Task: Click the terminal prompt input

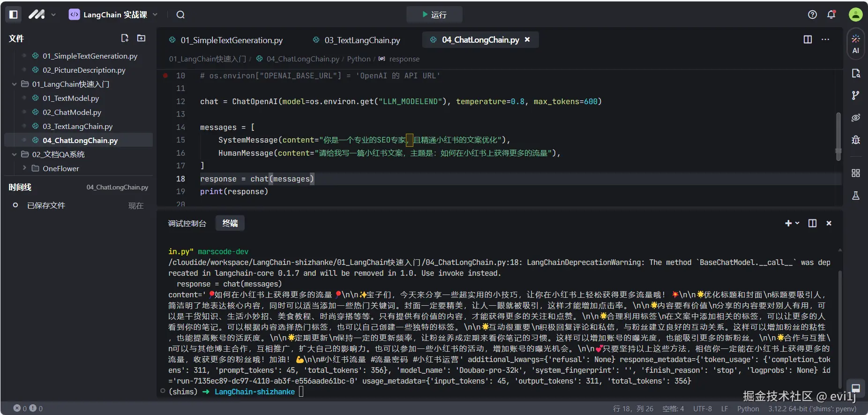Action: 301,392
